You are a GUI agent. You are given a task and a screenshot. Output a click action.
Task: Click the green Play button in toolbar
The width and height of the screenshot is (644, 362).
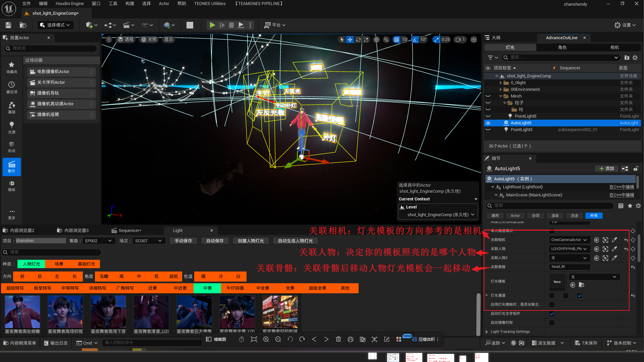[x=212, y=25]
